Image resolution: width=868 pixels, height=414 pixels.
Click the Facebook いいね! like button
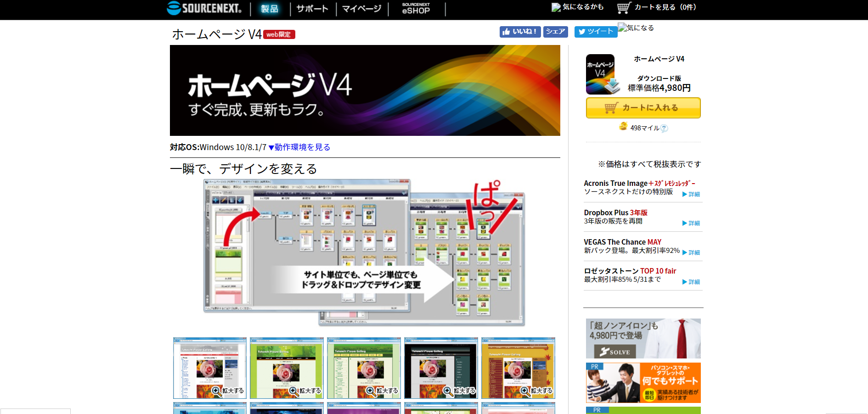pyautogui.click(x=520, y=32)
